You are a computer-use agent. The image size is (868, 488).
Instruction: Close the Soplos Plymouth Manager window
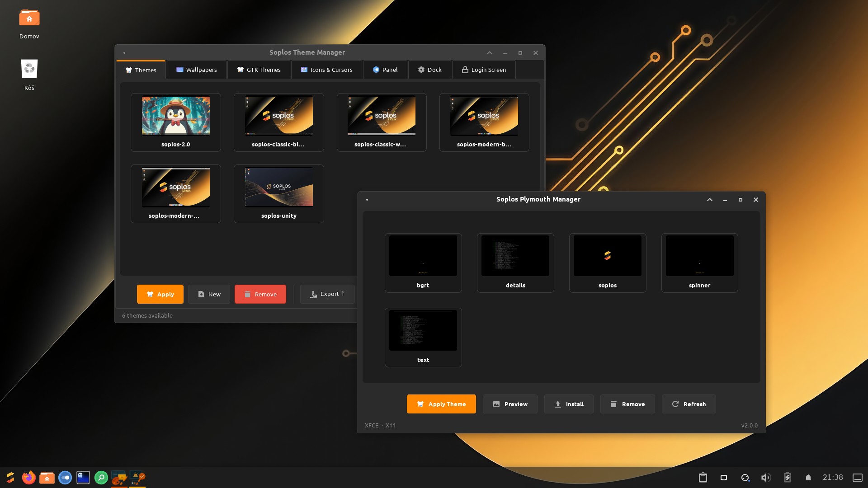756,200
